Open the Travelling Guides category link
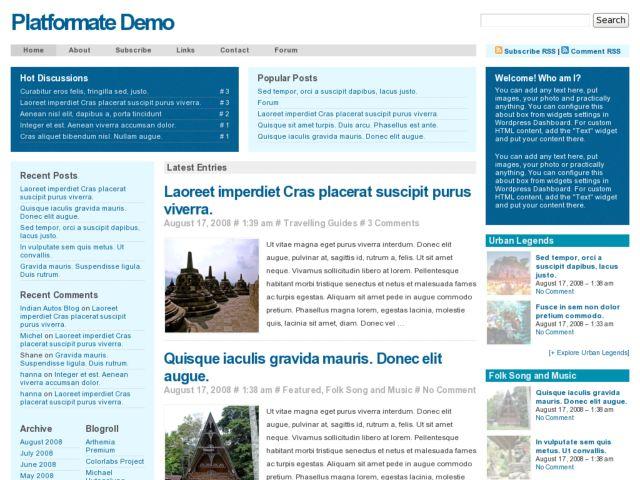The height and width of the screenshot is (480, 640). tap(320, 223)
